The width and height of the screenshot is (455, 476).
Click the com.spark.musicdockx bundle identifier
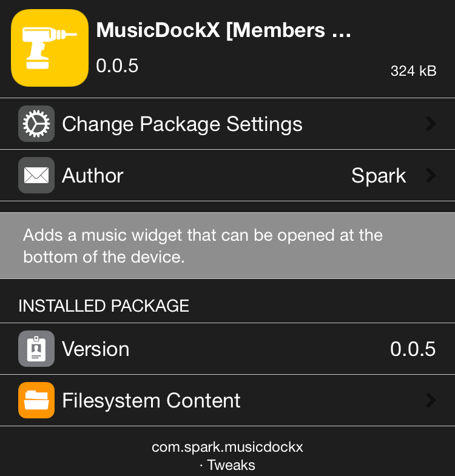(227, 448)
